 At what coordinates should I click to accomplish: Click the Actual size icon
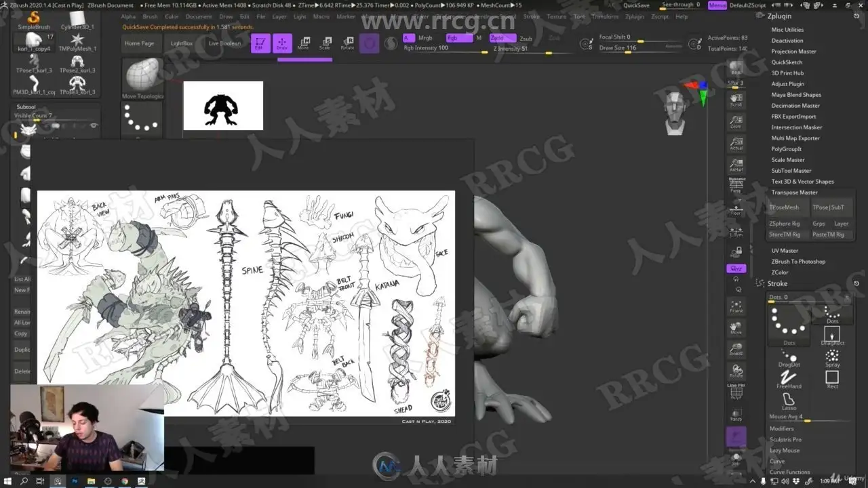[736, 144]
